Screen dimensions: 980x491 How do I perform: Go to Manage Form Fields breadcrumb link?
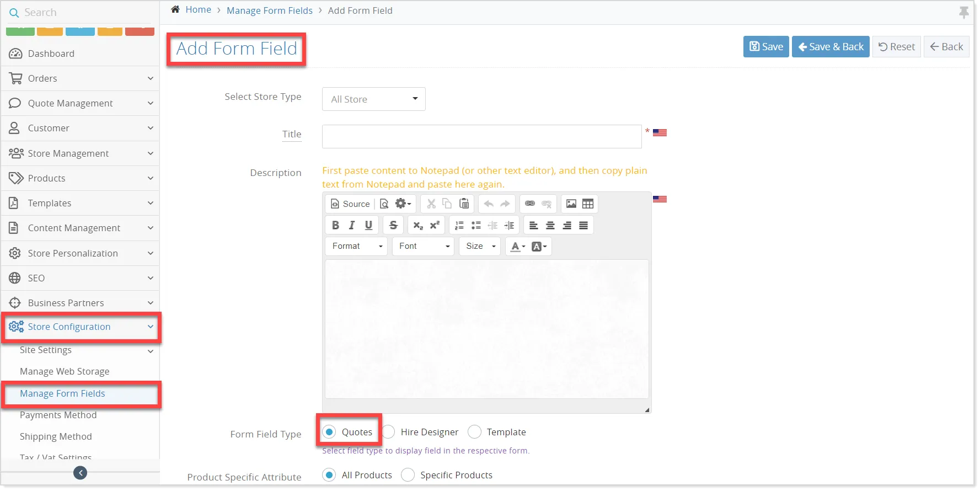269,10
